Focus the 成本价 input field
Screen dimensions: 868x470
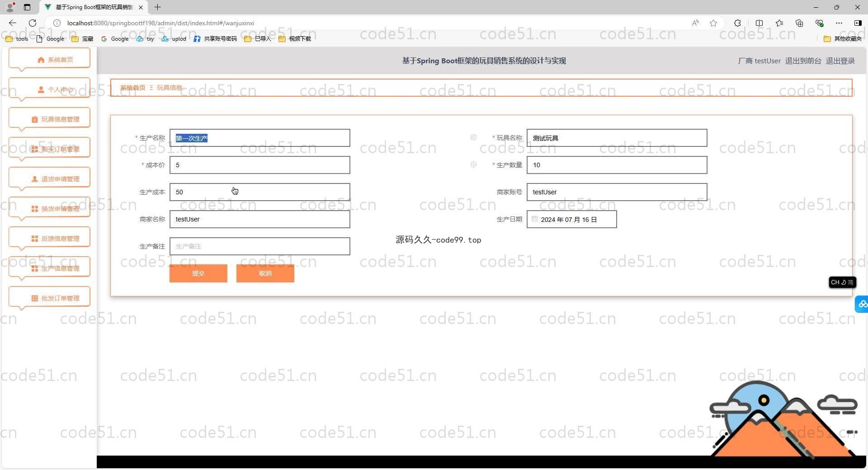click(x=260, y=165)
